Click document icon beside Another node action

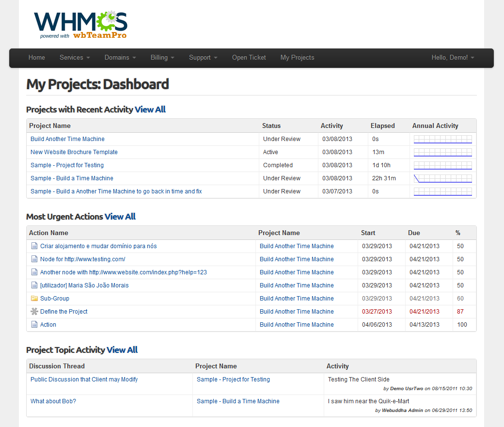click(34, 272)
